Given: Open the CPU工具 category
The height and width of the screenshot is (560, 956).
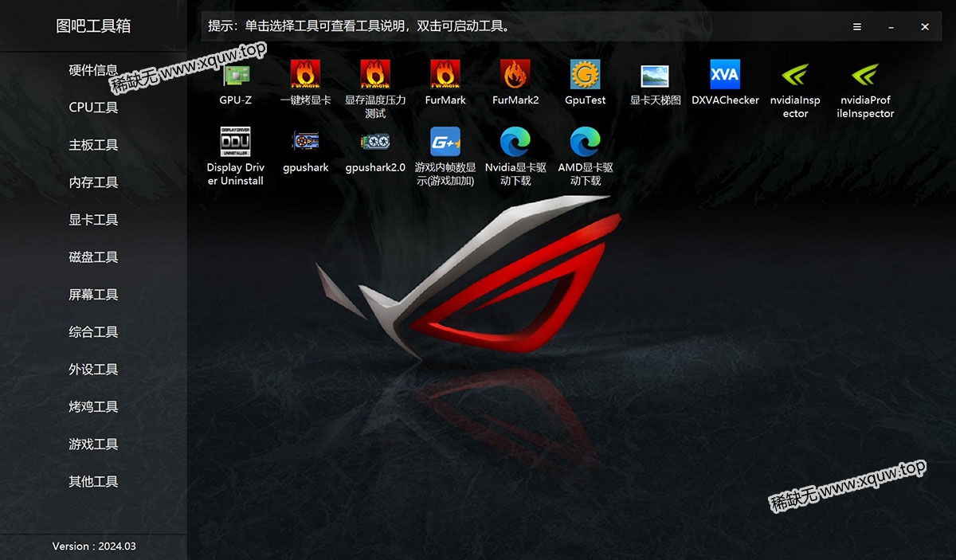Looking at the screenshot, I should 93,108.
